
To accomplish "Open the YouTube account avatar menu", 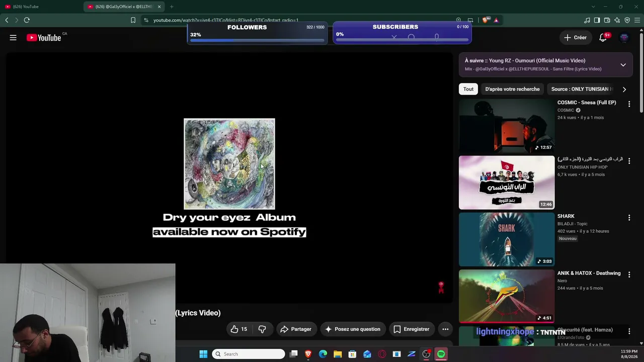I will (624, 38).
